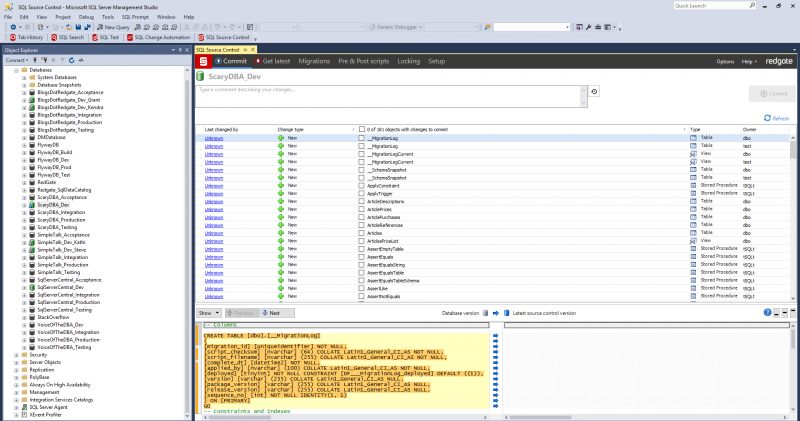
Task: Click the Object Explorer refresh icon
Action: pos(71,60)
